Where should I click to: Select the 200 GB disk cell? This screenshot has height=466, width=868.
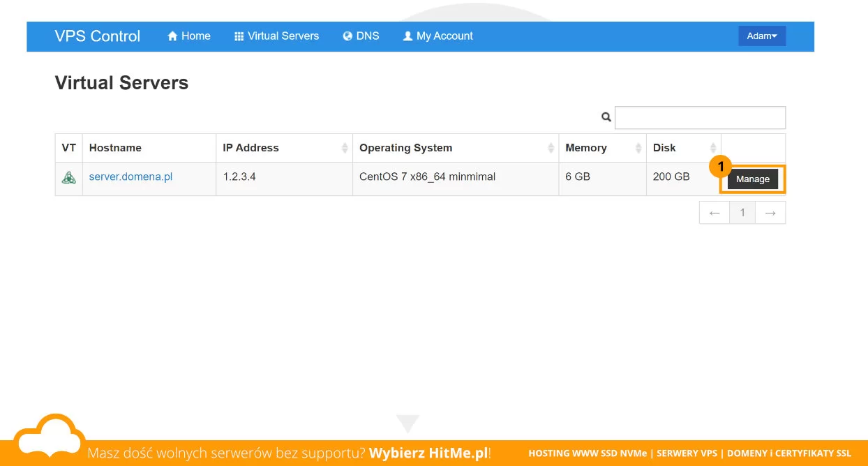(683, 179)
